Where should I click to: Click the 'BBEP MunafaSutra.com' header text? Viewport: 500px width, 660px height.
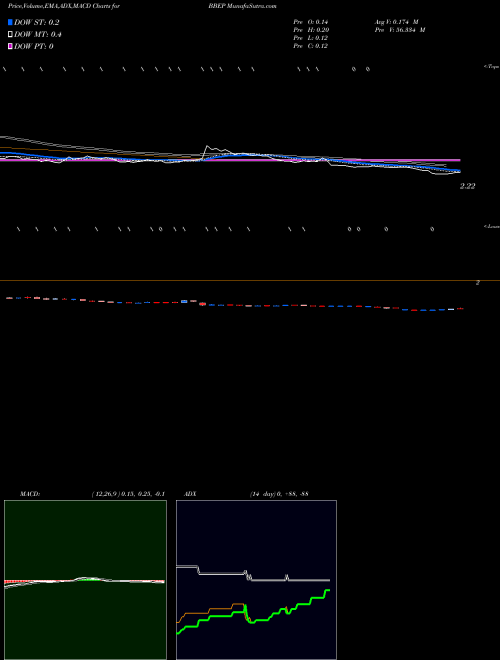(x=242, y=7)
